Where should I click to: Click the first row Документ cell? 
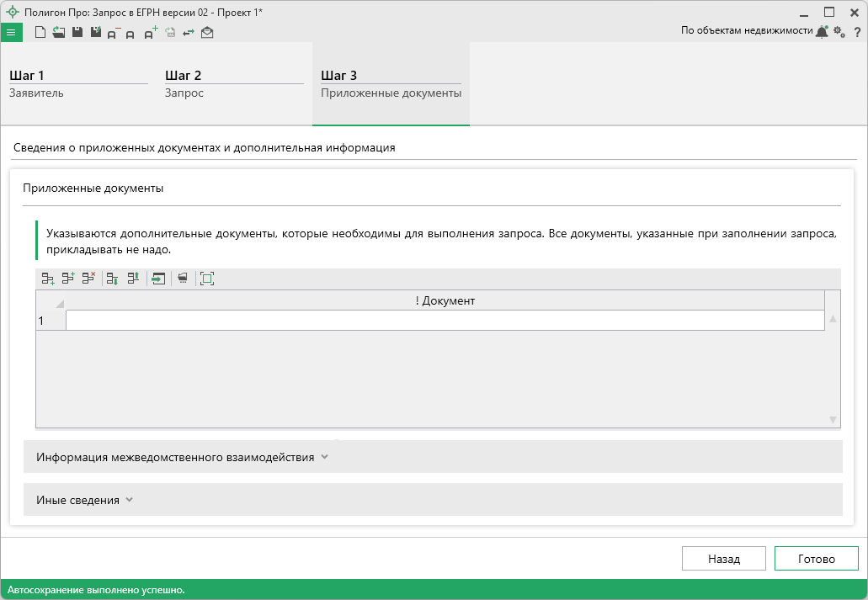[445, 321]
